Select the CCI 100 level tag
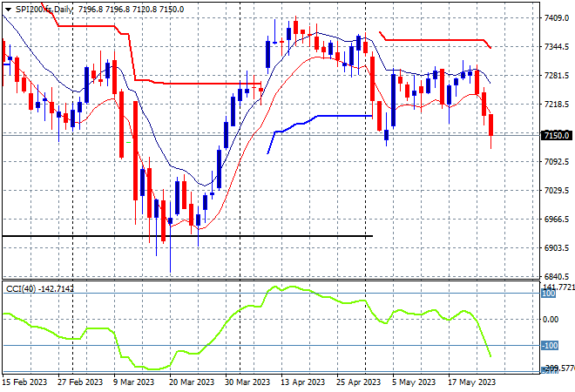 [548, 294]
